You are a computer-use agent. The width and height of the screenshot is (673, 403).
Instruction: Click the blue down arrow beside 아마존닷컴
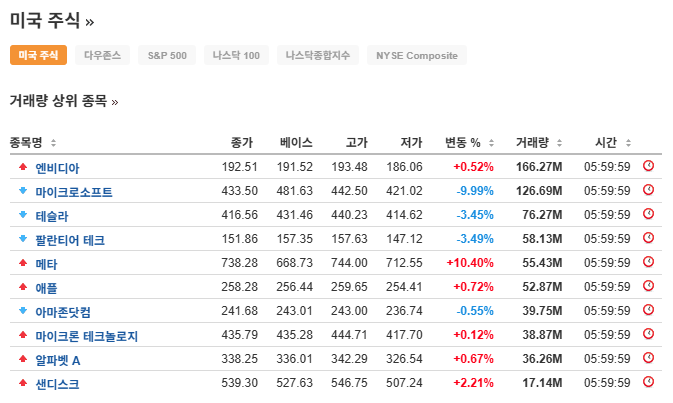click(x=23, y=311)
